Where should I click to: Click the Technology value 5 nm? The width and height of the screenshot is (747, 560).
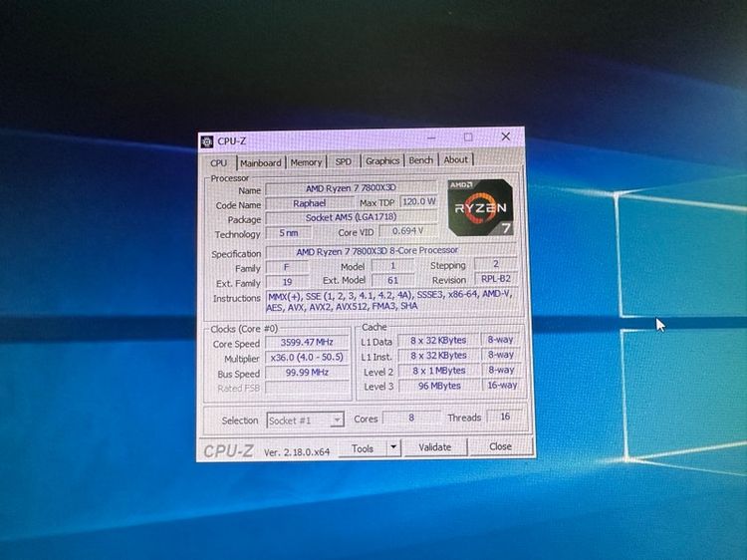click(x=289, y=233)
